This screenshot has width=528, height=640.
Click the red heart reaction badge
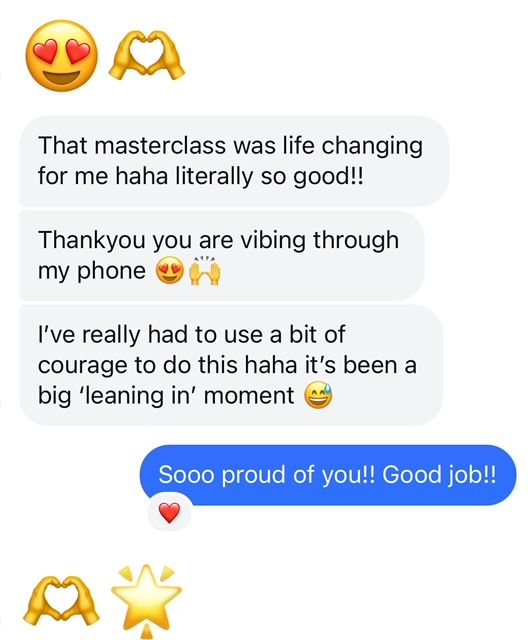(x=169, y=513)
